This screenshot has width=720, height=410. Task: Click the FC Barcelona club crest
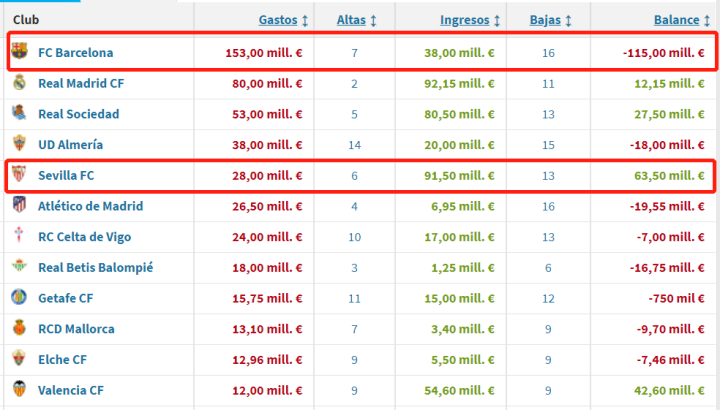pos(19,51)
